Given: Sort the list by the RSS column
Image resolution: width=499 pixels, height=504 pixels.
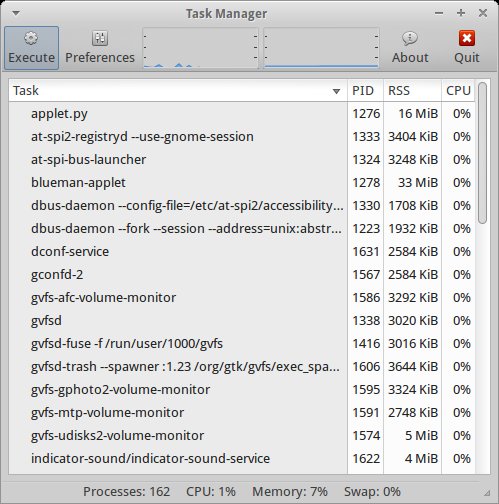Looking at the screenshot, I should (x=412, y=91).
